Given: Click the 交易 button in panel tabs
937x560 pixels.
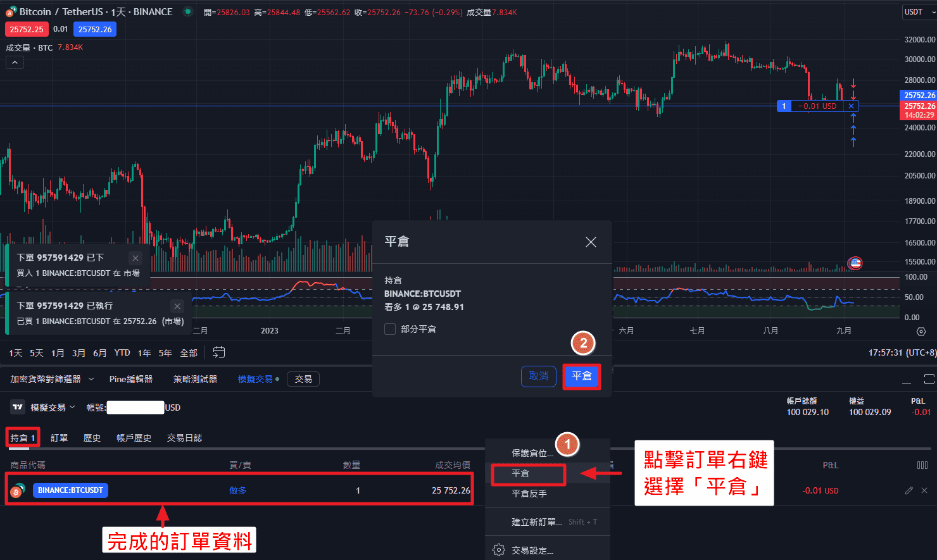Looking at the screenshot, I should point(303,379).
